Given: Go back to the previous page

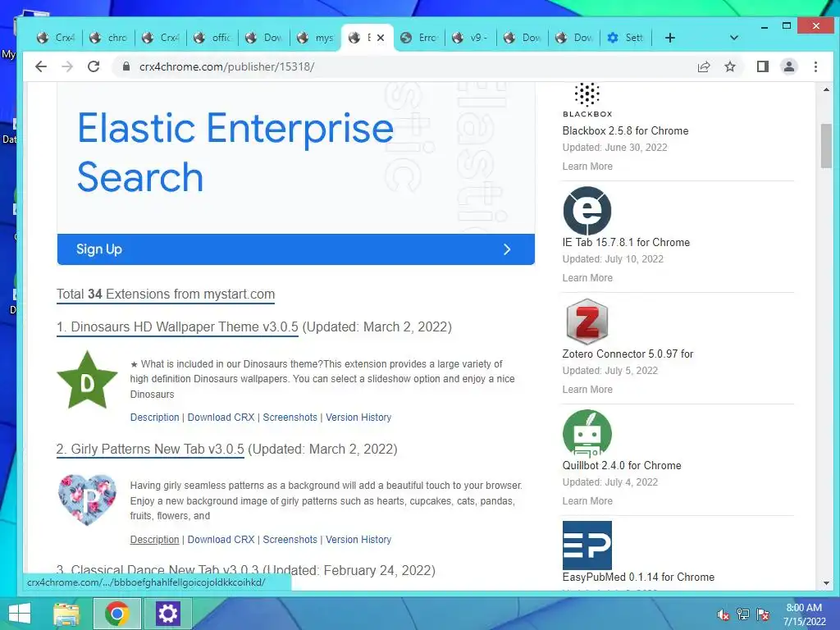Looking at the screenshot, I should (41, 66).
